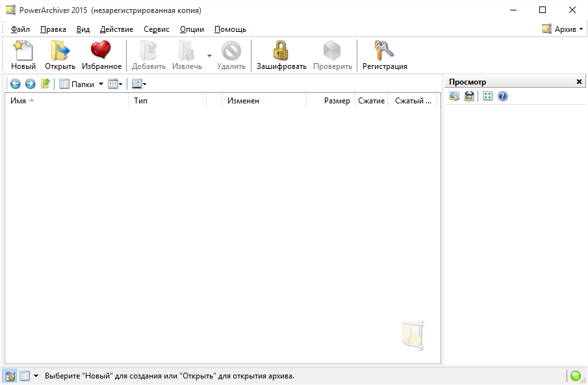Click the status bar hint text about Новый

(x=170, y=376)
